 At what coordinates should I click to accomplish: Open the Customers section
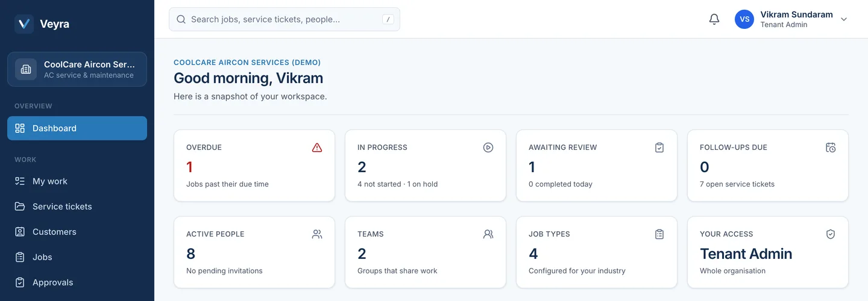point(77,232)
